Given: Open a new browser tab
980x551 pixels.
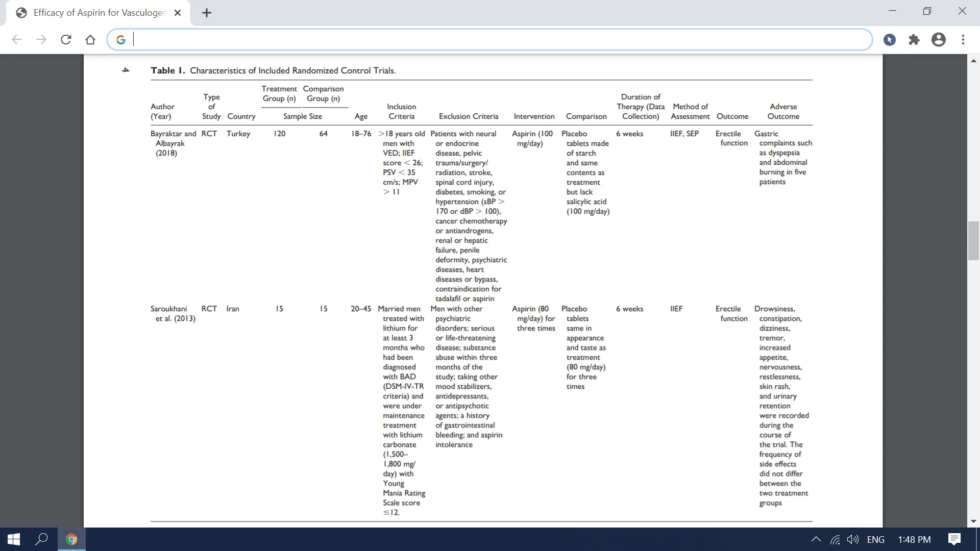Looking at the screenshot, I should pos(207,13).
